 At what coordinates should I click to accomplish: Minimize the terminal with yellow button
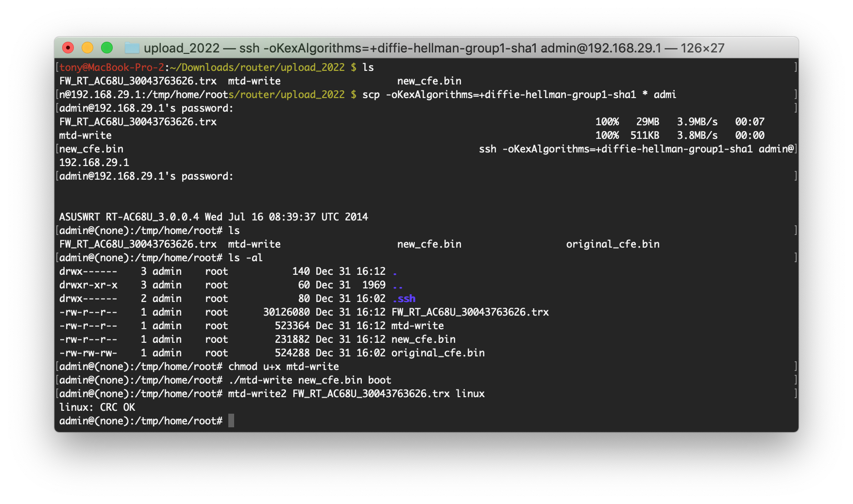(87, 48)
